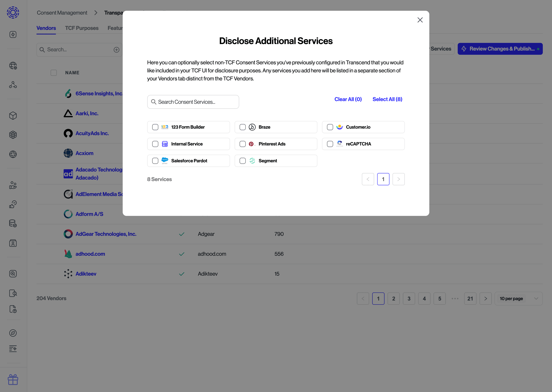Go to next services page with right arrow
552x392 pixels.
pyautogui.click(x=398, y=179)
